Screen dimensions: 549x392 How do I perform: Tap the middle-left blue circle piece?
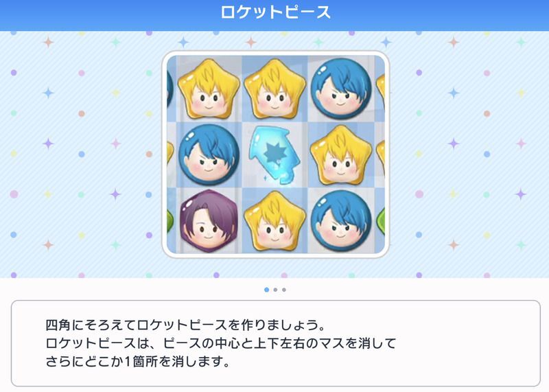click(209, 154)
